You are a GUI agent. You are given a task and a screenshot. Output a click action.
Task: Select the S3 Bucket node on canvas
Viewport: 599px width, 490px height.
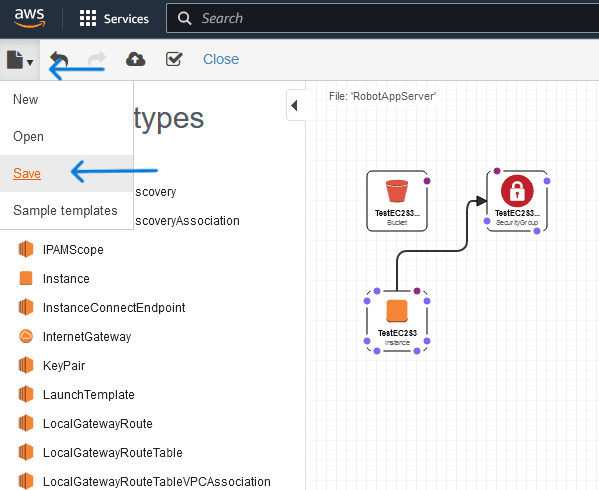point(397,201)
